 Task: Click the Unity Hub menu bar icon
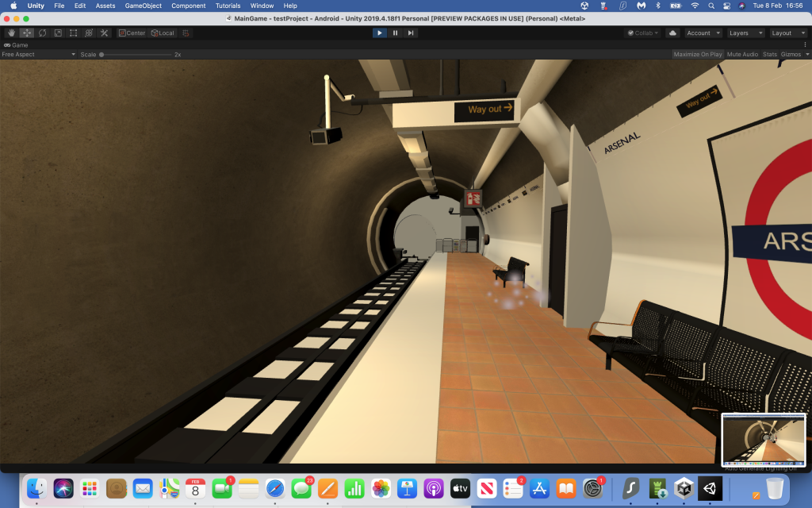tap(584, 6)
